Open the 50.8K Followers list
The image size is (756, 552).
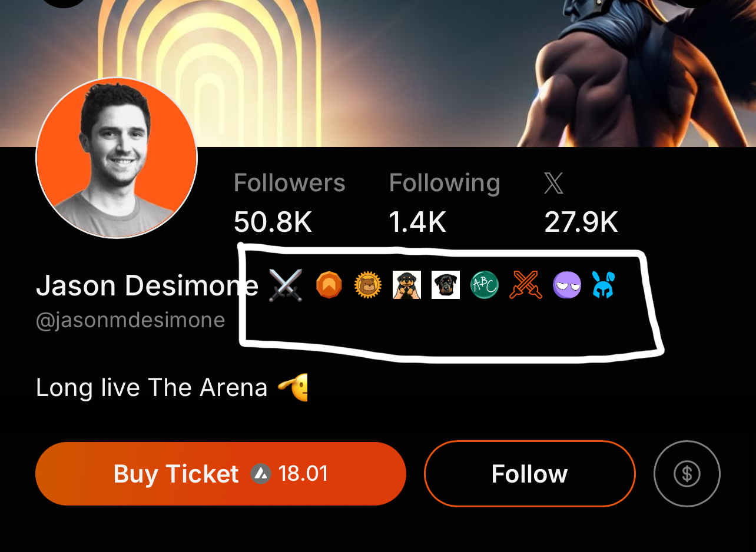coord(289,203)
